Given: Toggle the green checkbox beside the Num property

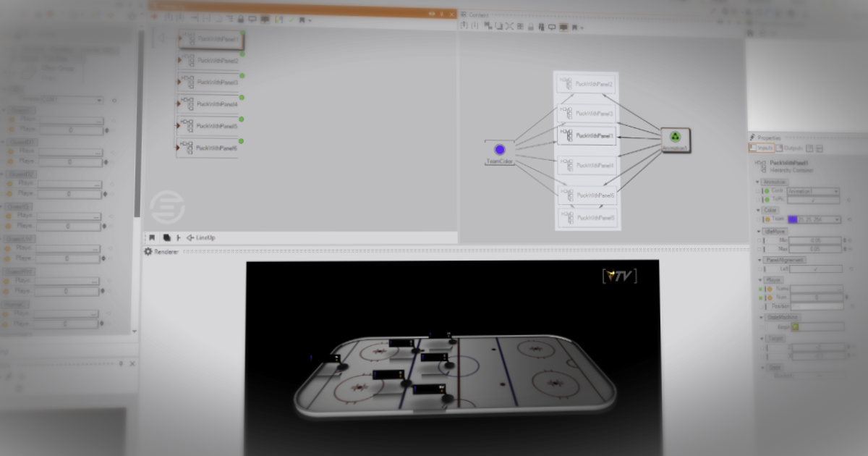Looking at the screenshot, I should click(759, 297).
